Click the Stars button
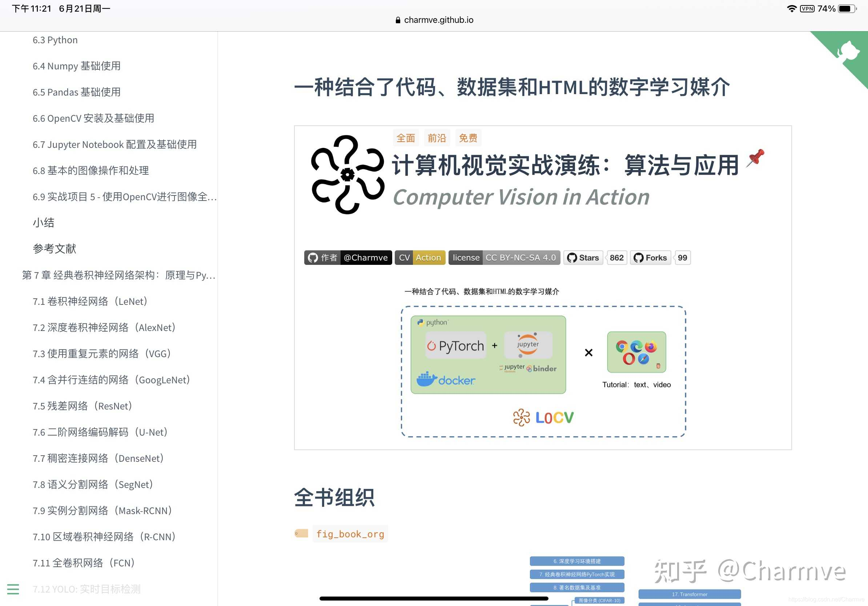The height and width of the screenshot is (606, 868). 583,258
